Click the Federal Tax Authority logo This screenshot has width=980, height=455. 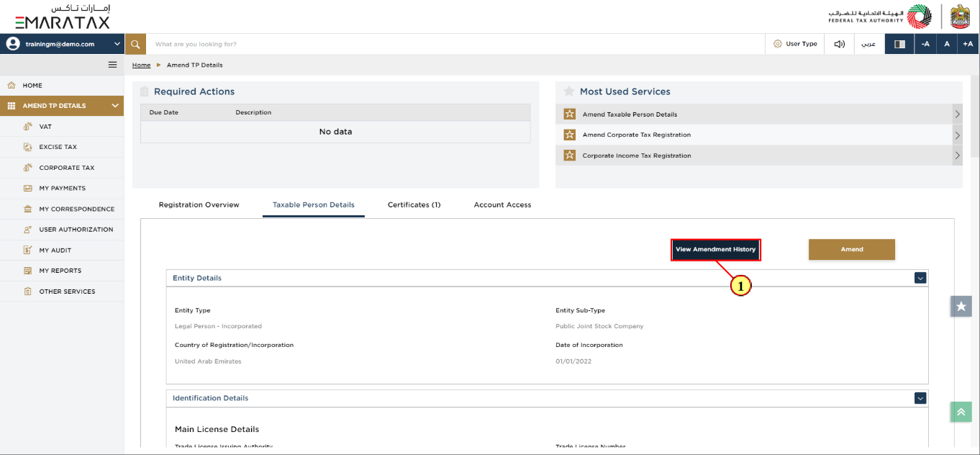click(x=881, y=16)
